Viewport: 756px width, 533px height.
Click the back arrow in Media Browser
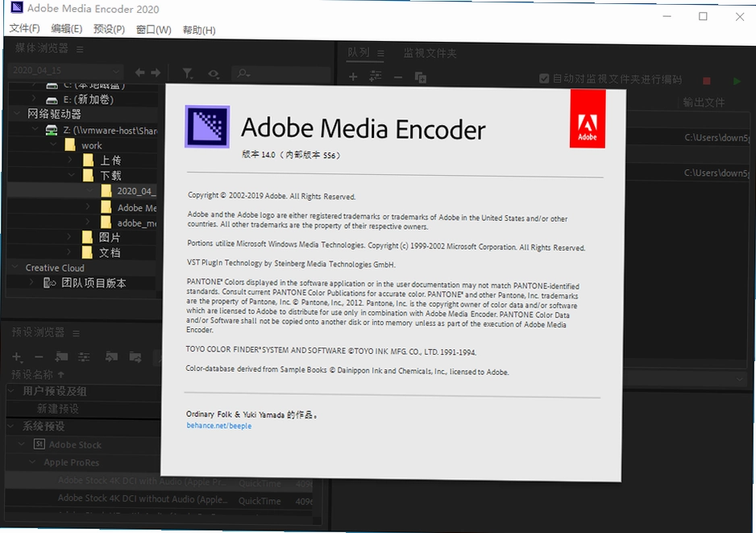coord(139,73)
